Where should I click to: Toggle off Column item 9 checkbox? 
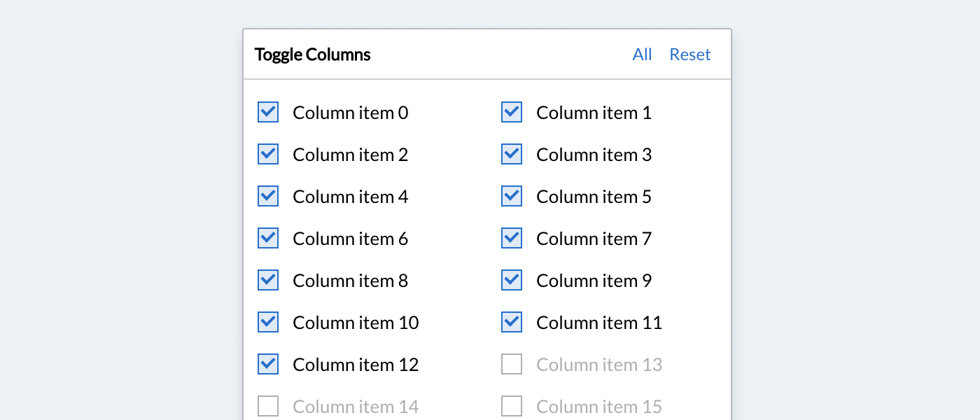point(512,280)
